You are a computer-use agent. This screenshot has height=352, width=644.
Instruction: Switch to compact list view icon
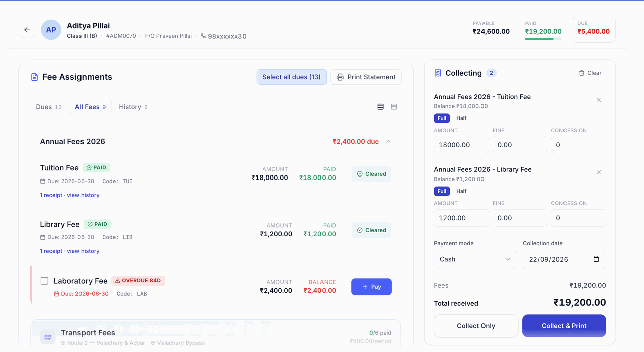tap(394, 107)
